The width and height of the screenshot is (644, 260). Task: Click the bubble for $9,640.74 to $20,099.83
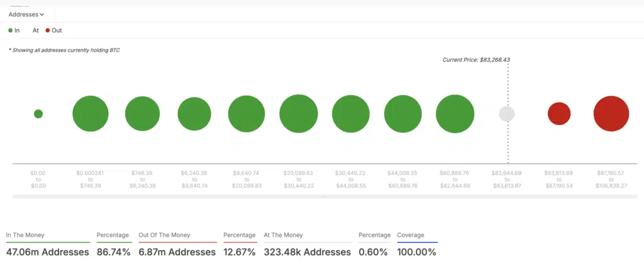click(x=247, y=114)
